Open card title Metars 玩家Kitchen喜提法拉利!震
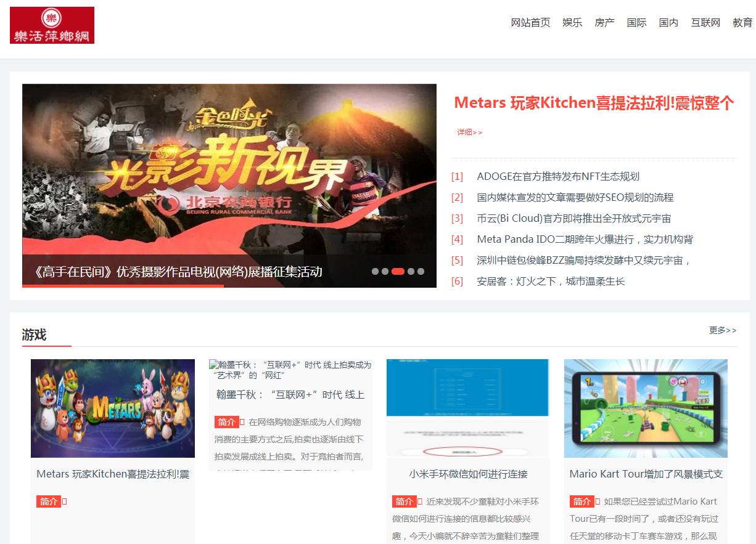This screenshot has width=756, height=544. (113, 474)
